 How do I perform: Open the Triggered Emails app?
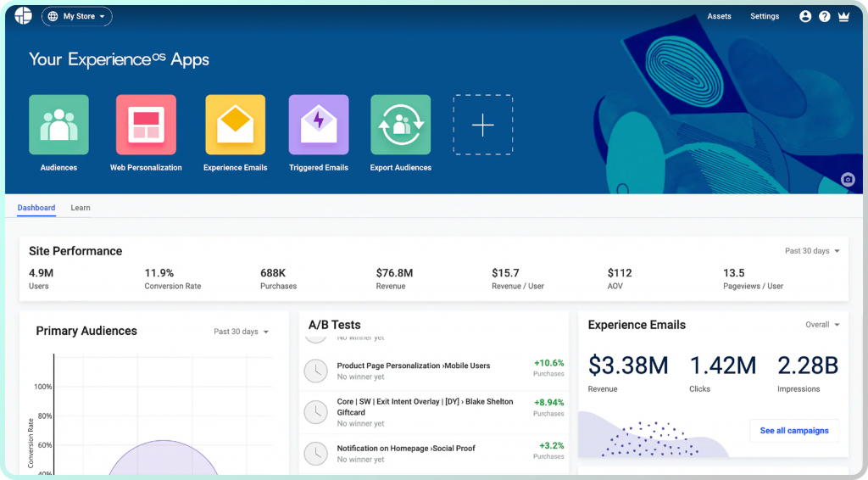318,125
